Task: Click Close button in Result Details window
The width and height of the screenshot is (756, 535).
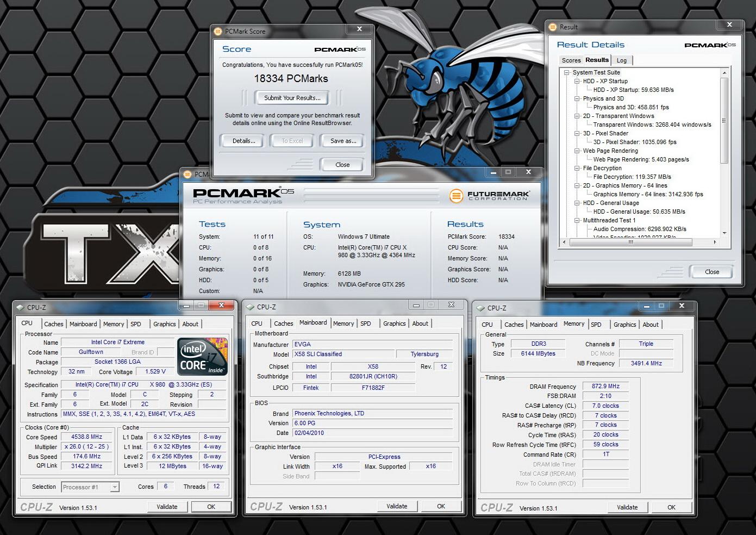Action: click(712, 272)
